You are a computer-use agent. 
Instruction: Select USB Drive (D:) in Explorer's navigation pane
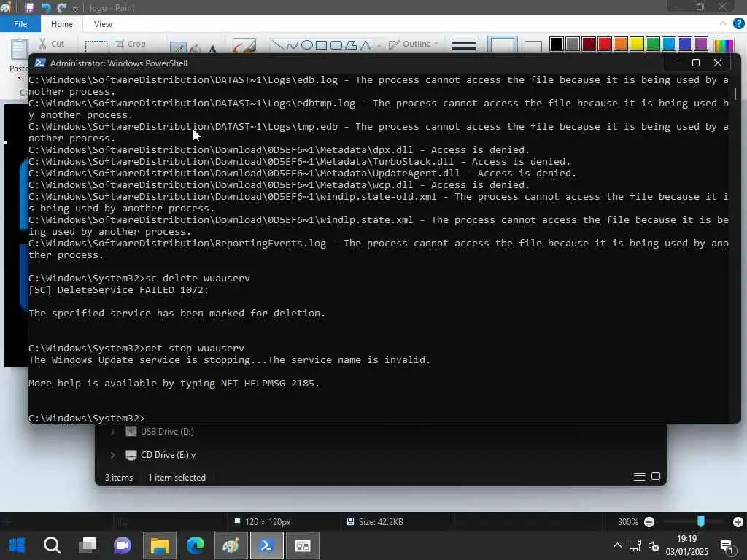[160, 432]
